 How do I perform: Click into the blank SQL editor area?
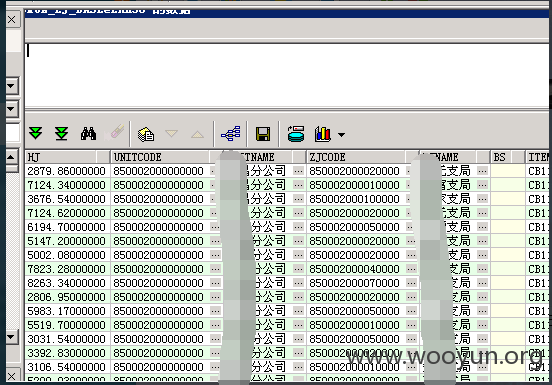(x=288, y=75)
